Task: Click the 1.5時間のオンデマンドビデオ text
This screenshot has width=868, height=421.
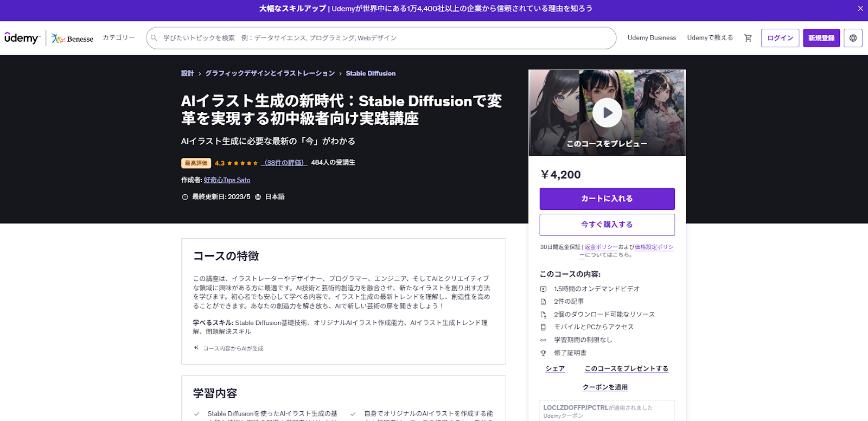Action: [597, 289]
